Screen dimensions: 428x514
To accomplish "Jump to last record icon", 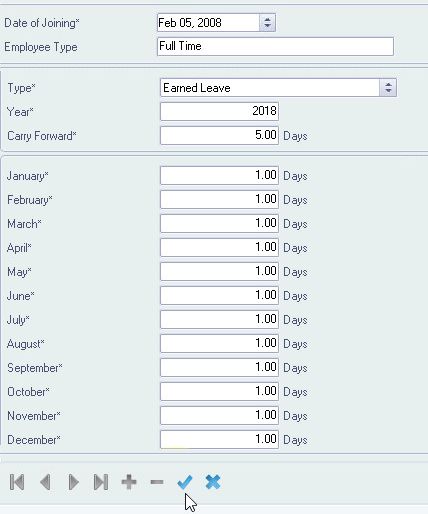I will pos(101,482).
